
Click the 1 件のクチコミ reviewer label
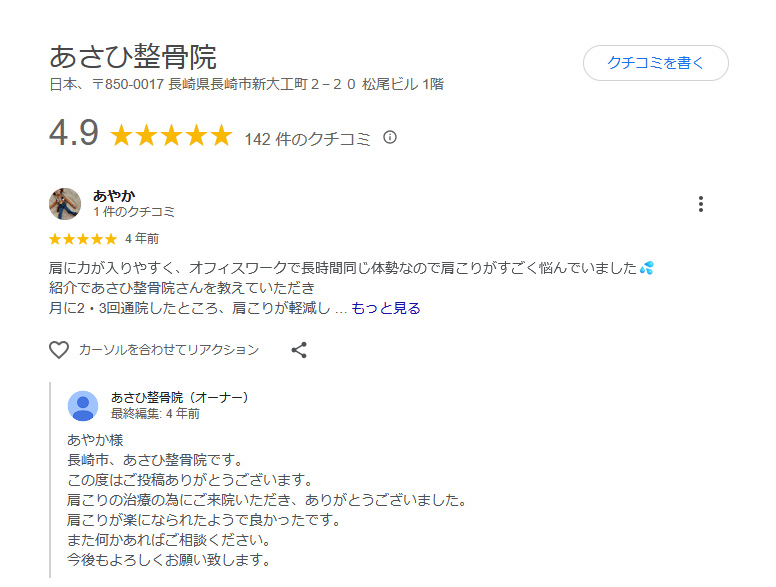[134, 212]
